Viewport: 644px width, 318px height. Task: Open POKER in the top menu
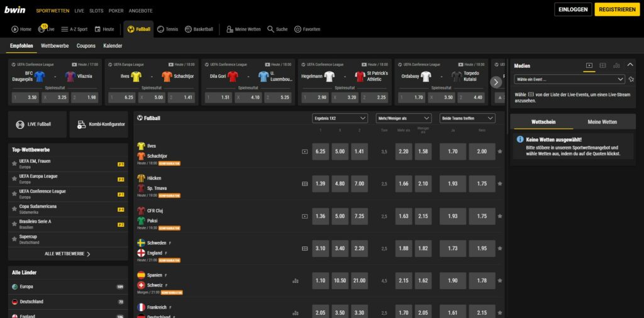[116, 11]
